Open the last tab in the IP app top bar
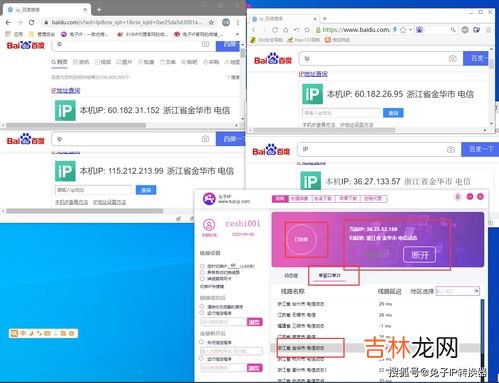499x383 pixels. [373, 199]
